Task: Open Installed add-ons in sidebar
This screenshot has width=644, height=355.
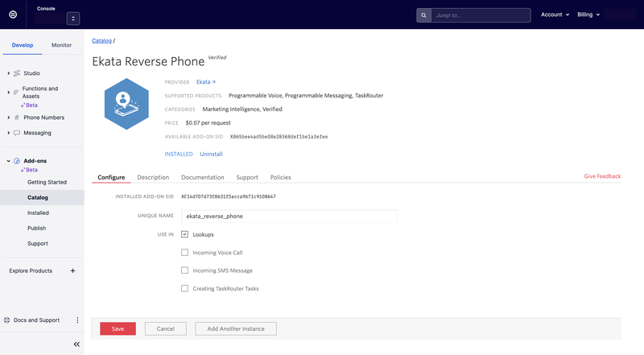Action: coord(38,213)
